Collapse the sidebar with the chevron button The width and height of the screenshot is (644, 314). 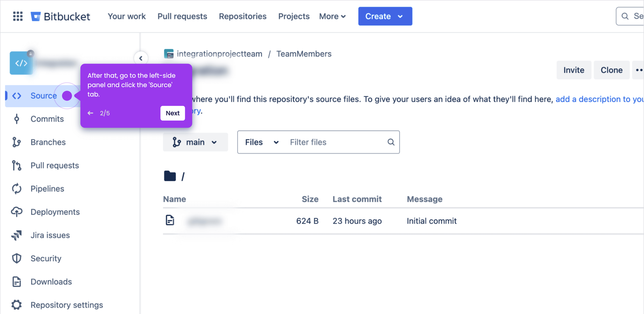pos(141,58)
